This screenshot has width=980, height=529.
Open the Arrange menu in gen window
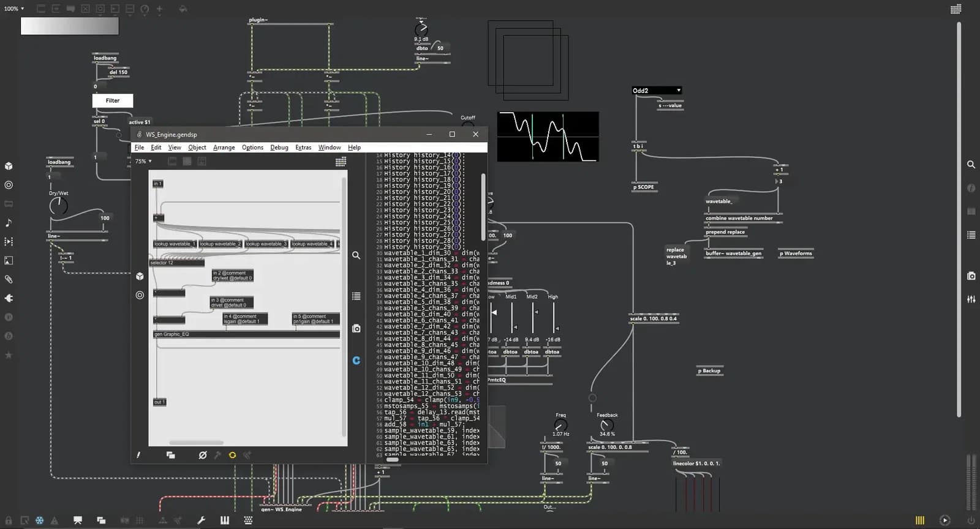[x=224, y=148]
